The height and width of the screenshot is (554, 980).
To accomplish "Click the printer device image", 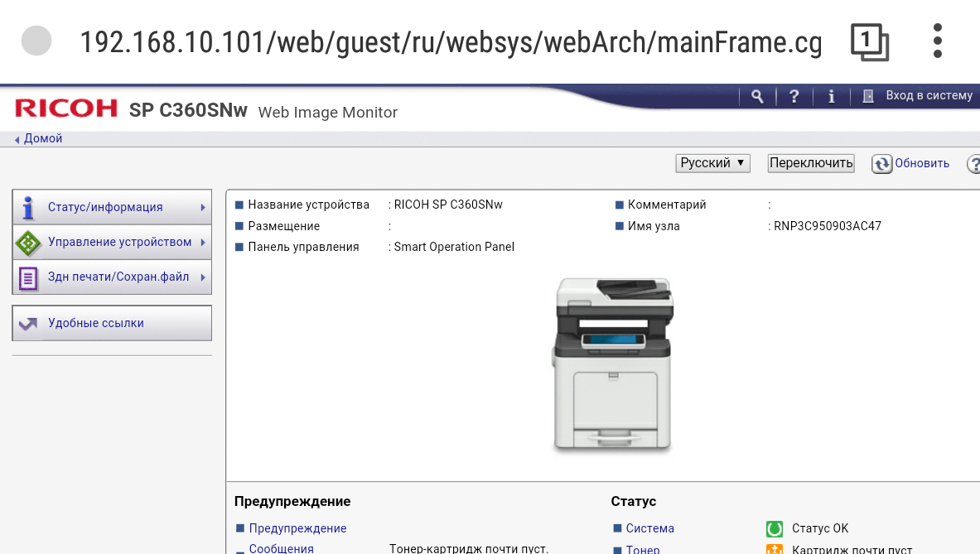I will (x=612, y=364).
